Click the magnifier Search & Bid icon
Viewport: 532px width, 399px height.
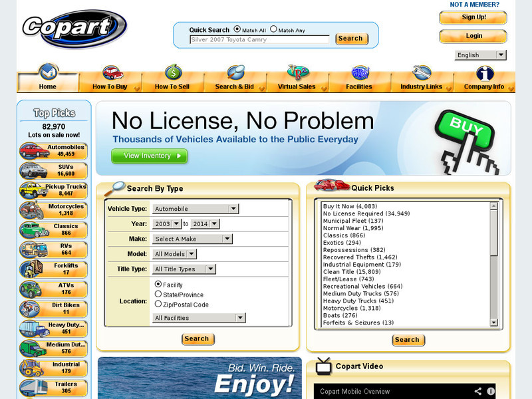236,72
